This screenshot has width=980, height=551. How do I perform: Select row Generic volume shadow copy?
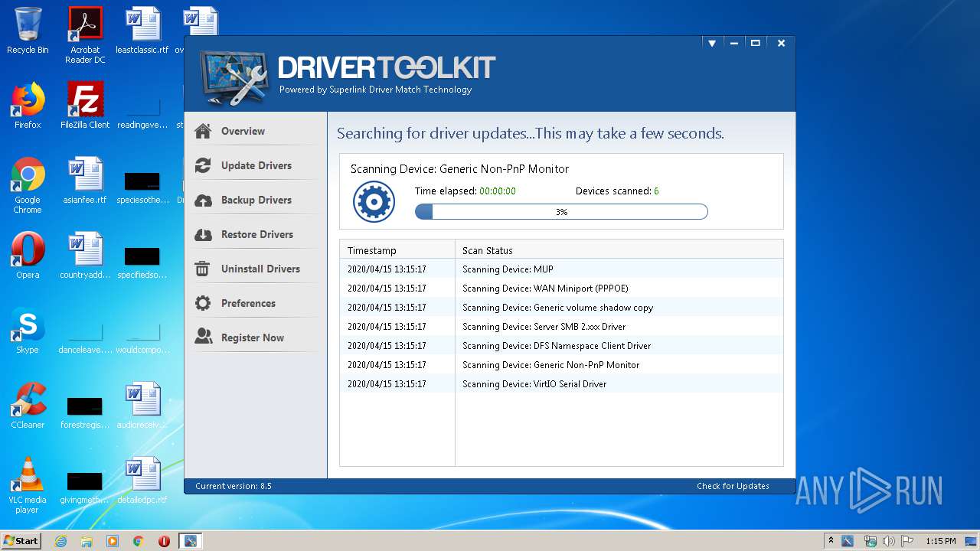[x=561, y=308]
